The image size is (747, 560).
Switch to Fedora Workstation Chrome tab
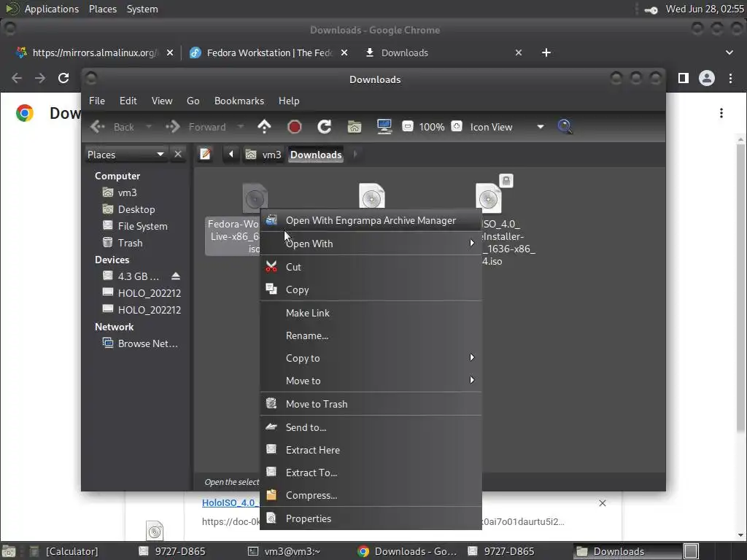(x=268, y=52)
